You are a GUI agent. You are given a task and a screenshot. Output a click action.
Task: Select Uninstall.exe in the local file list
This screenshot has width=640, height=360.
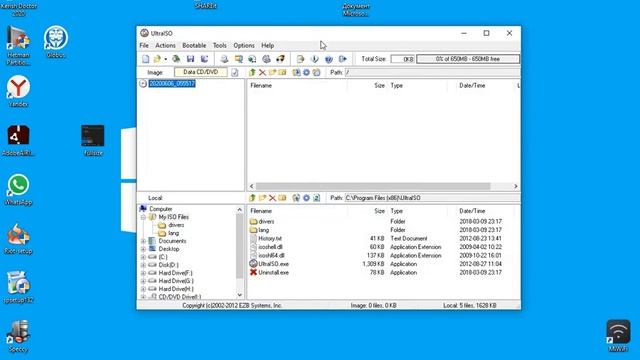click(x=273, y=273)
